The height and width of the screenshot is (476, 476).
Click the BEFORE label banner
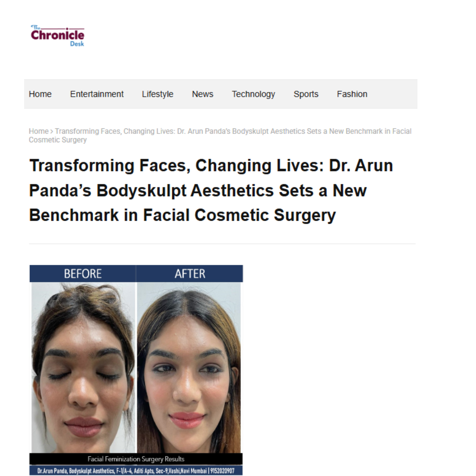pyautogui.click(x=83, y=273)
